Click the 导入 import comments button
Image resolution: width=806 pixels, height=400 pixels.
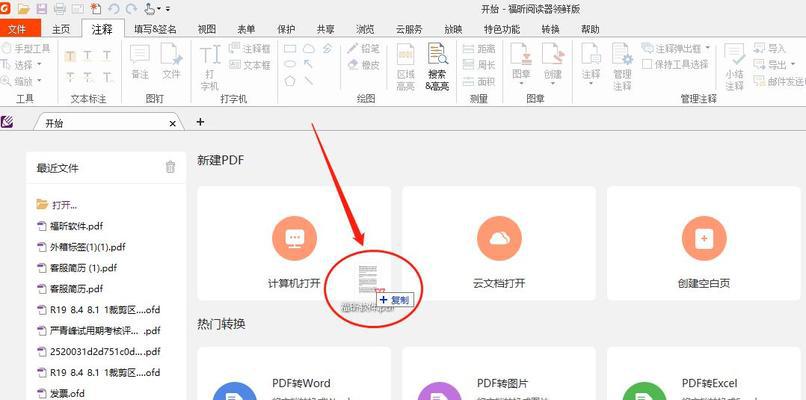(x=770, y=48)
